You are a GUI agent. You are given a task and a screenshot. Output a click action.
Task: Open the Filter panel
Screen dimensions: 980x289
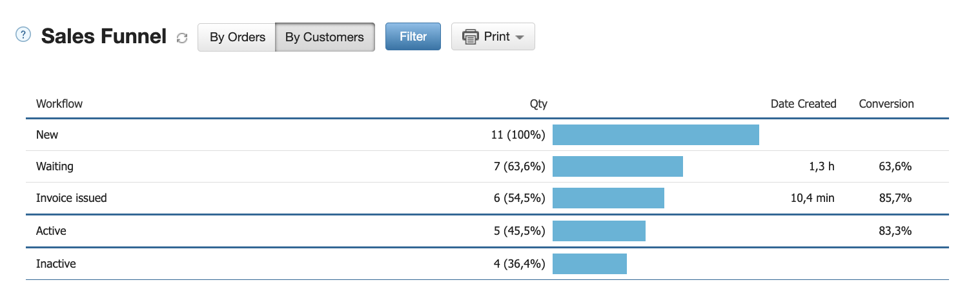point(413,37)
